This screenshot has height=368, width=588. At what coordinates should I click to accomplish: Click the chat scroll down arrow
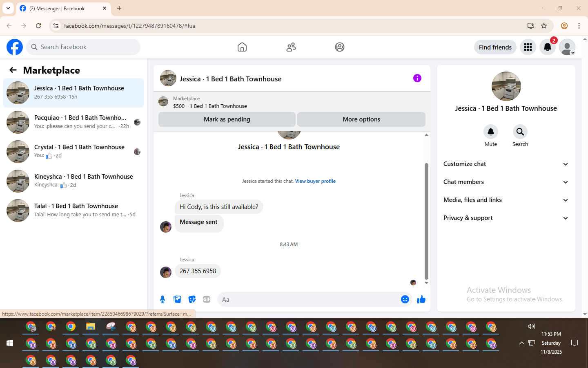[426, 283]
